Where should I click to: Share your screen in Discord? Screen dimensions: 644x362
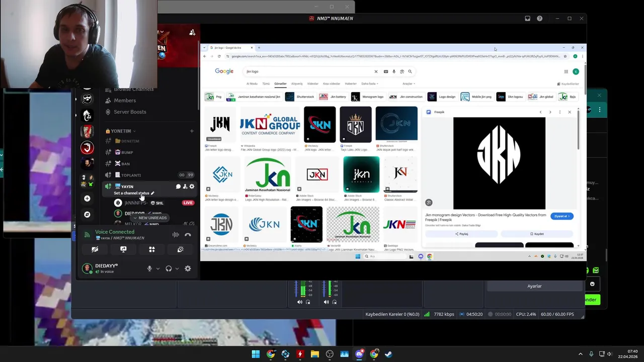point(123,249)
